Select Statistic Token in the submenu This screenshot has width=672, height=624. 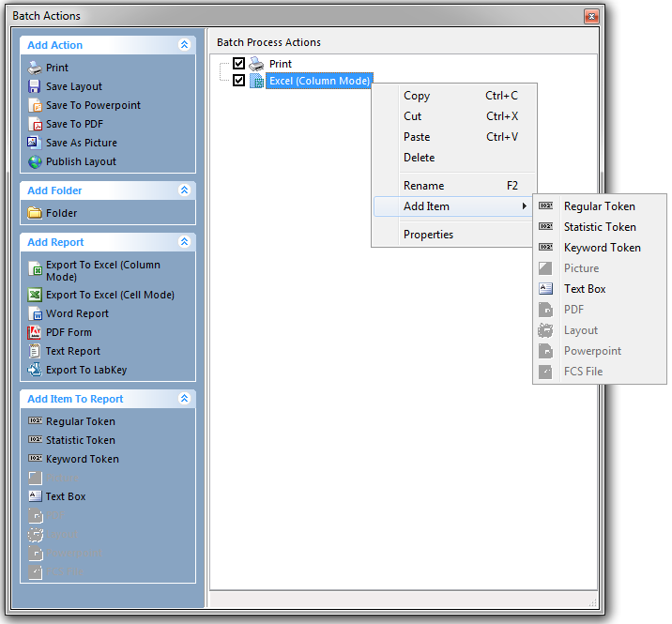[600, 227]
